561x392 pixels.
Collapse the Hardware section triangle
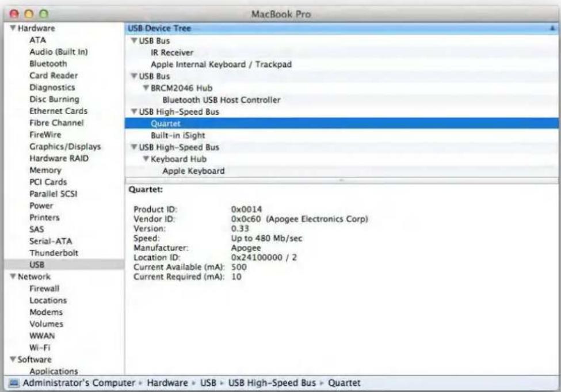(13, 28)
